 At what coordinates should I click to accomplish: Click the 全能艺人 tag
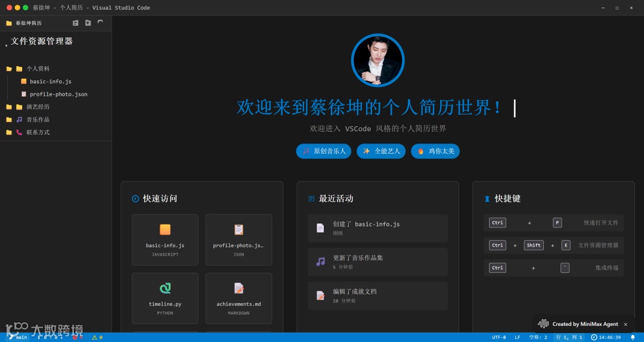pos(381,151)
